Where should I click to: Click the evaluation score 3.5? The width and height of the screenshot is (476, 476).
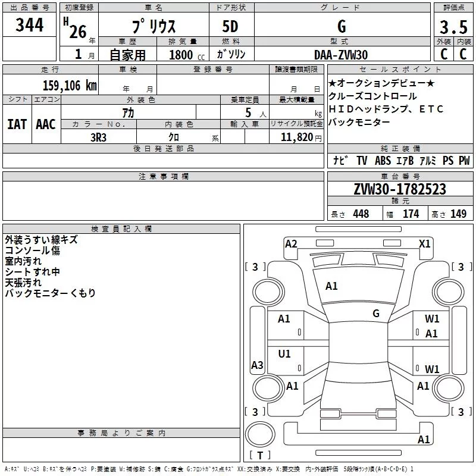pyautogui.click(x=453, y=27)
